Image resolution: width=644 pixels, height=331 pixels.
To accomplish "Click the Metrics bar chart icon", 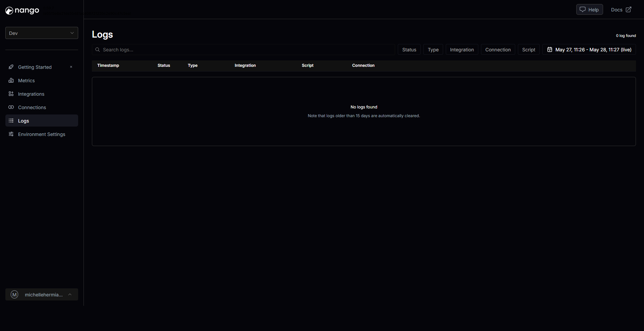I will pos(11,80).
